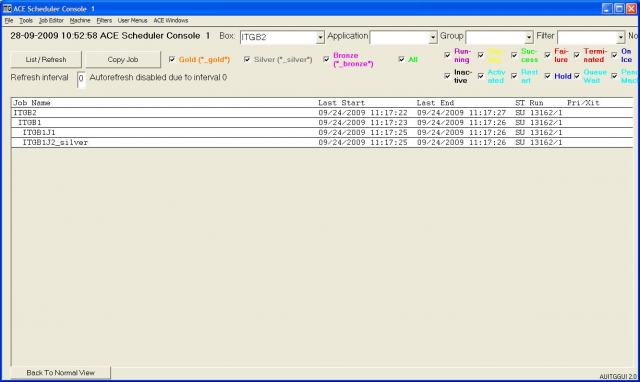Uncheck the Hold status checkbox
This screenshot has height=382, width=640.
pos(547,76)
